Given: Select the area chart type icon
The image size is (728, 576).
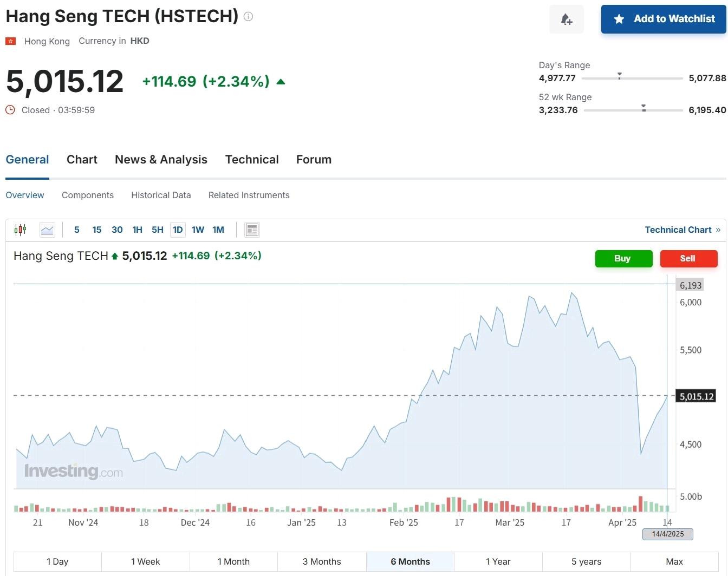Looking at the screenshot, I should (47, 230).
